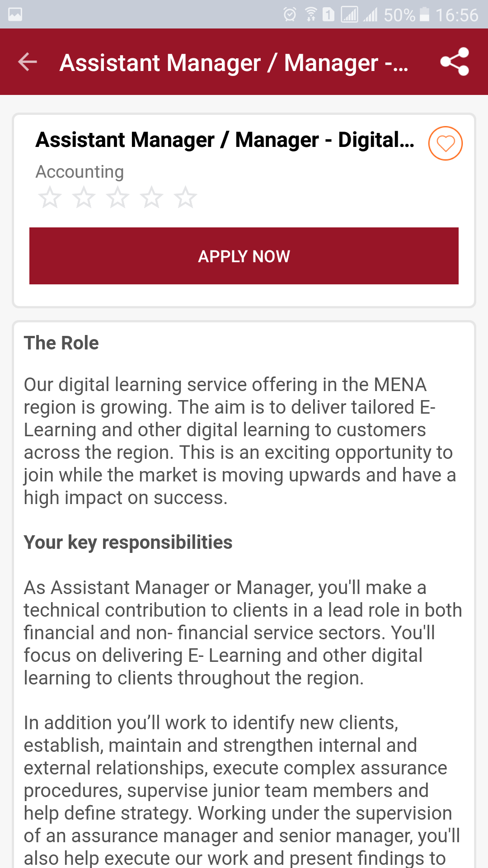Viewport: 488px width, 868px height.
Task: Rate one star with first star
Action: tap(50, 198)
